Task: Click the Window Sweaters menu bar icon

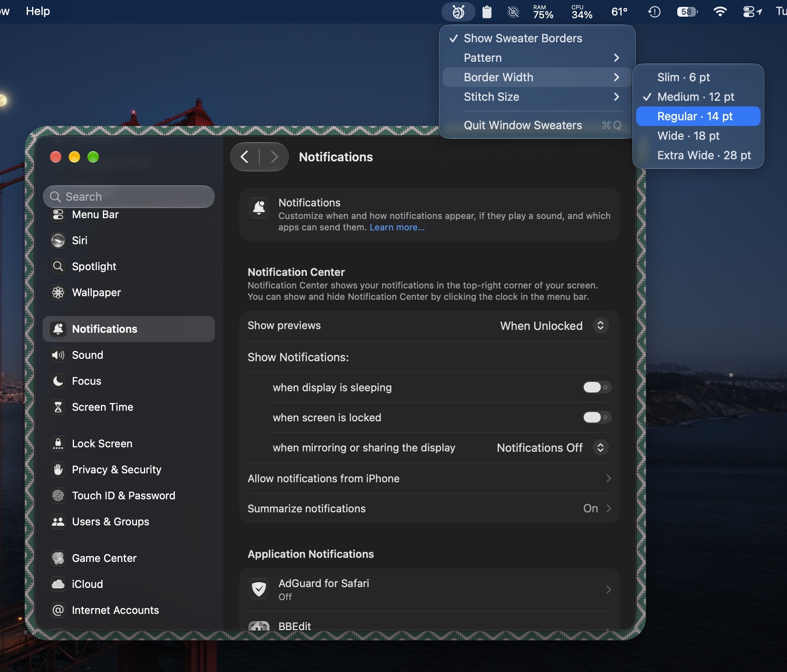Action: pos(459,12)
